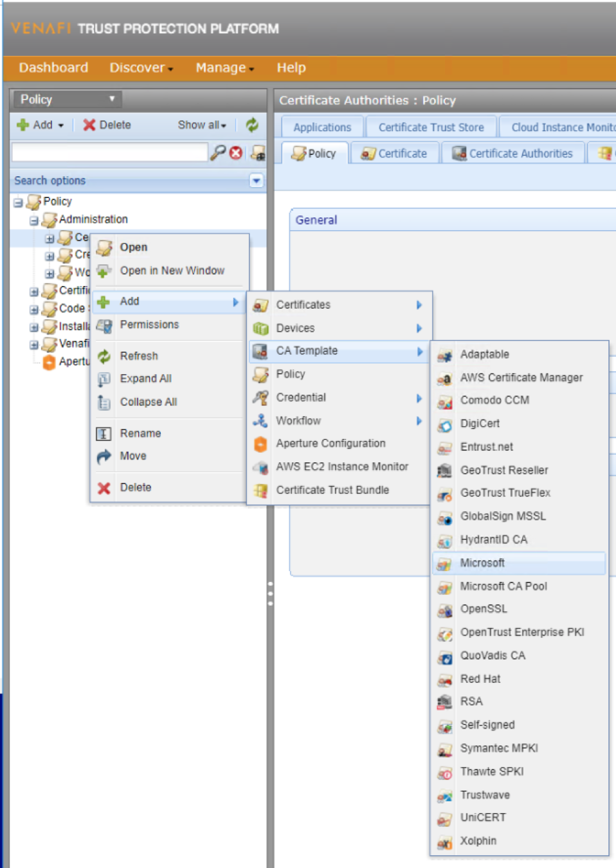Click the red clear search icon
Image resolution: width=616 pixels, height=868 pixels.
click(236, 152)
